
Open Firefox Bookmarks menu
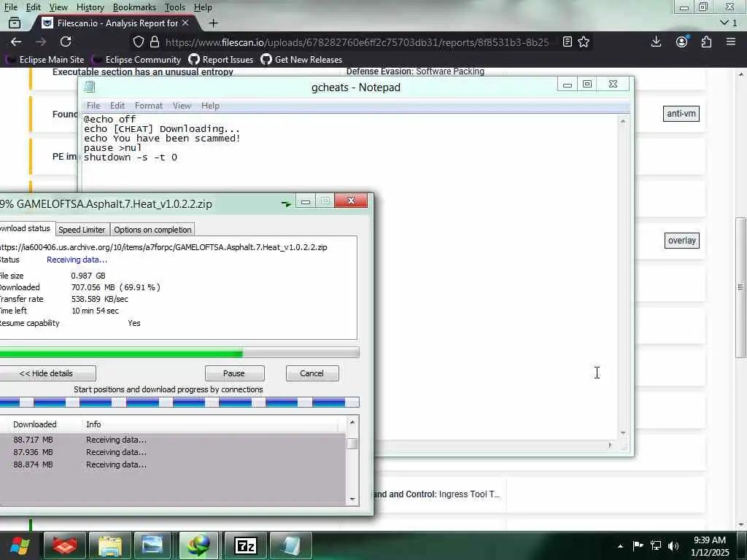(134, 7)
